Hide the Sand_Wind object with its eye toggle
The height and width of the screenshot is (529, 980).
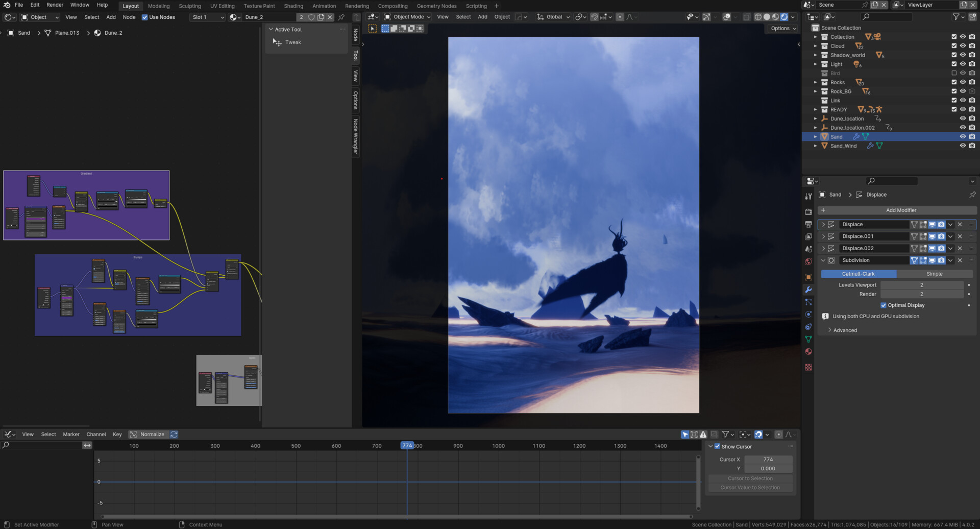point(963,146)
